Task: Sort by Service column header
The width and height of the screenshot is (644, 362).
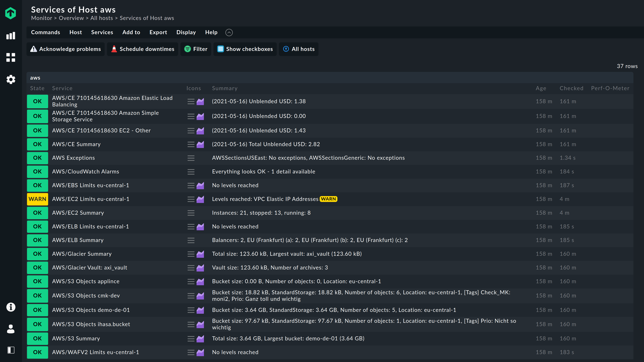Action: coord(62,88)
